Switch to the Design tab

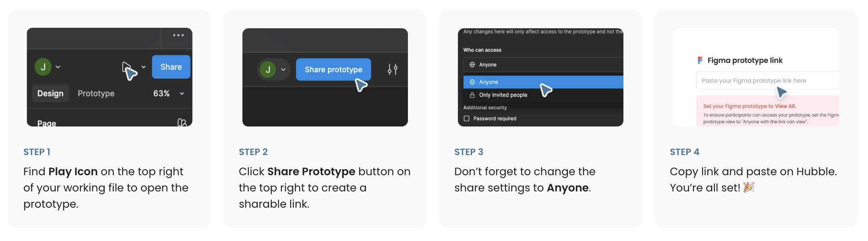coord(50,94)
